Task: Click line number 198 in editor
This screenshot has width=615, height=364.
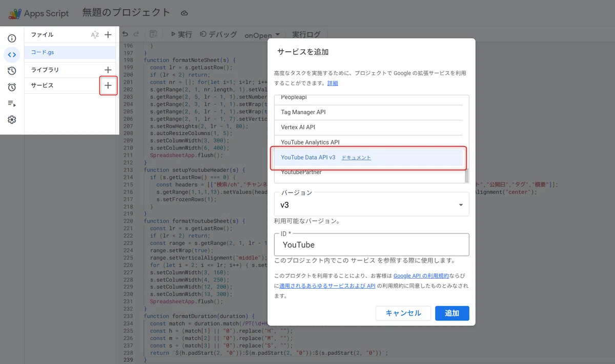Action: point(128,60)
